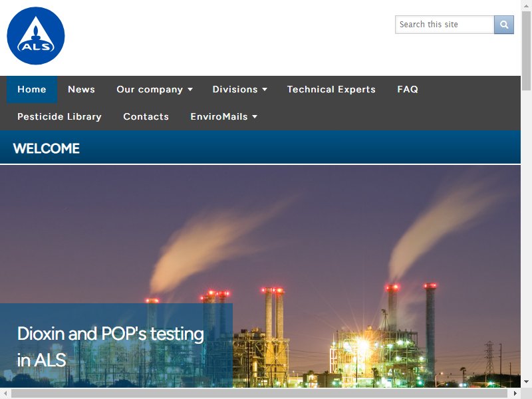Open the Pesticide Library
This screenshot has height=399, width=532.
click(x=59, y=117)
